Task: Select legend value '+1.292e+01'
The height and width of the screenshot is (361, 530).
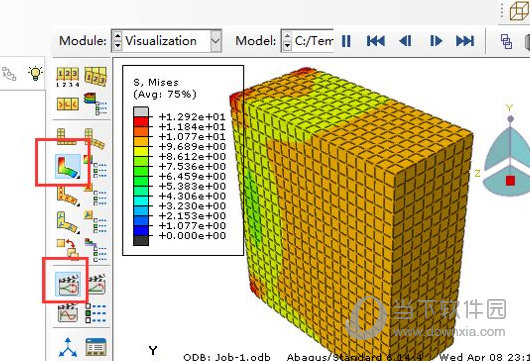Action: pos(192,117)
